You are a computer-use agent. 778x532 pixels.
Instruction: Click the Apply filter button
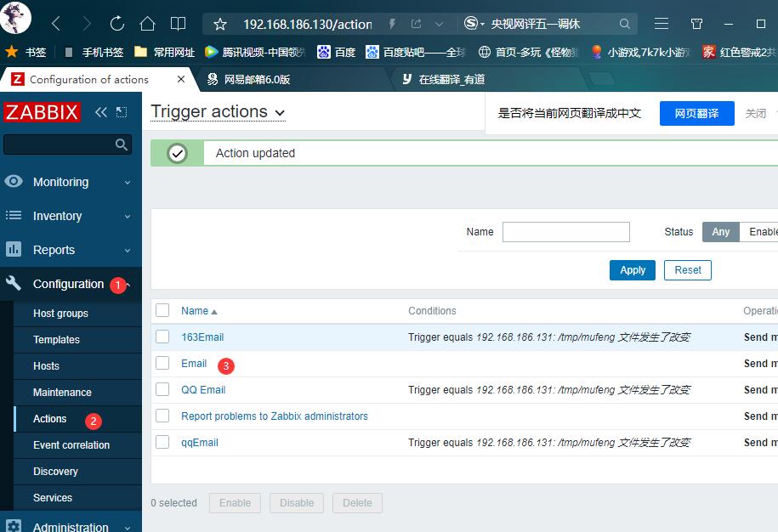tap(633, 270)
